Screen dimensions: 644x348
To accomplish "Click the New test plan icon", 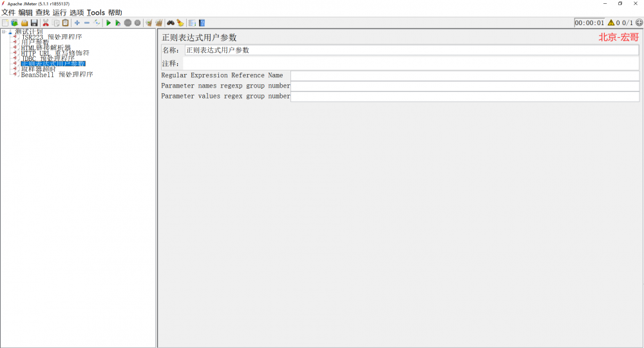I will [5, 23].
